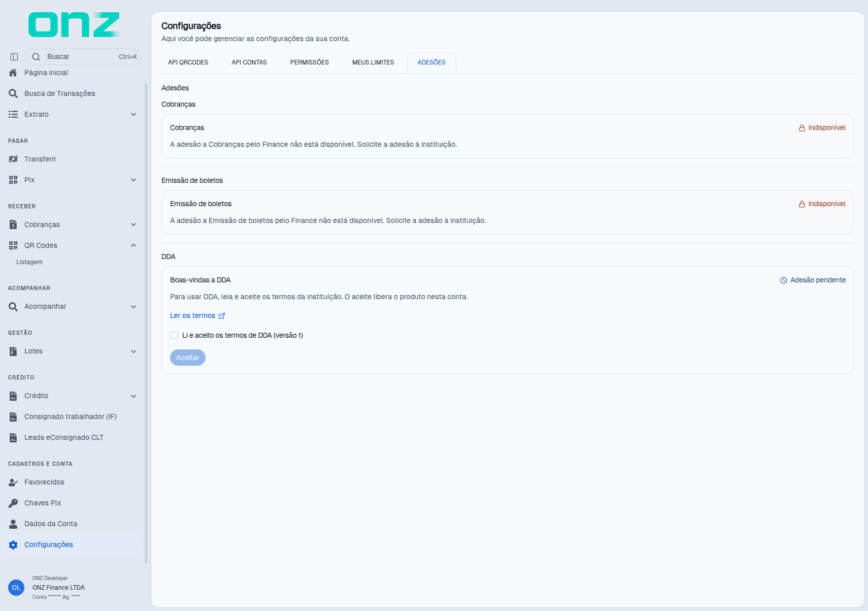Click Emissão de boletos card Indisponível status
The width and height of the screenshot is (868, 611).
pos(822,204)
